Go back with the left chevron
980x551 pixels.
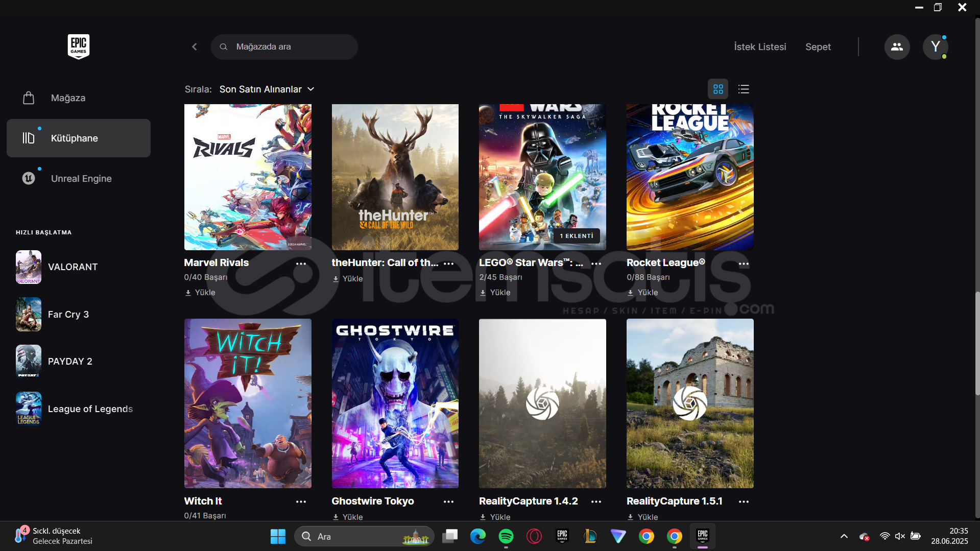[x=195, y=46]
